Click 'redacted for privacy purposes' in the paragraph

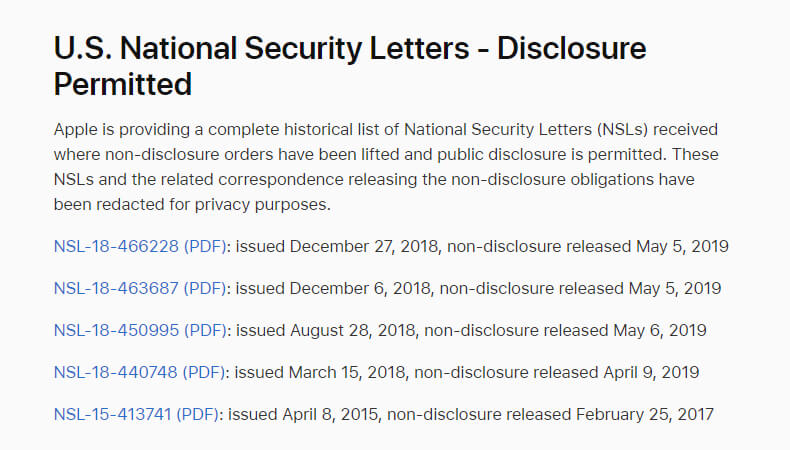click(x=213, y=205)
